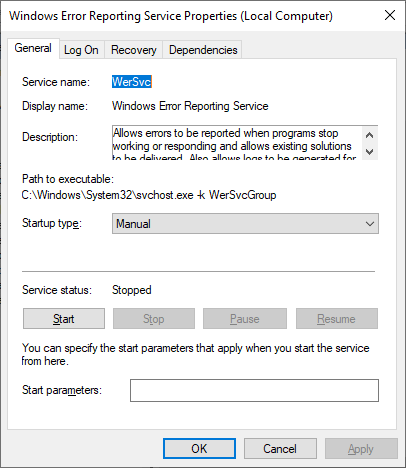
Task: Select the General tab
Action: click(33, 48)
